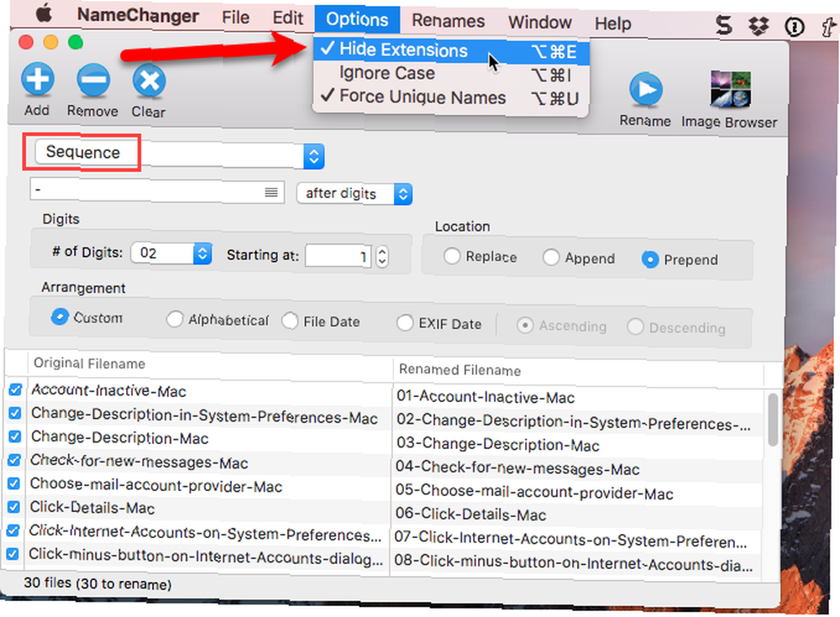Select Custom arrangement radio button
The height and width of the screenshot is (617, 840).
click(x=60, y=316)
